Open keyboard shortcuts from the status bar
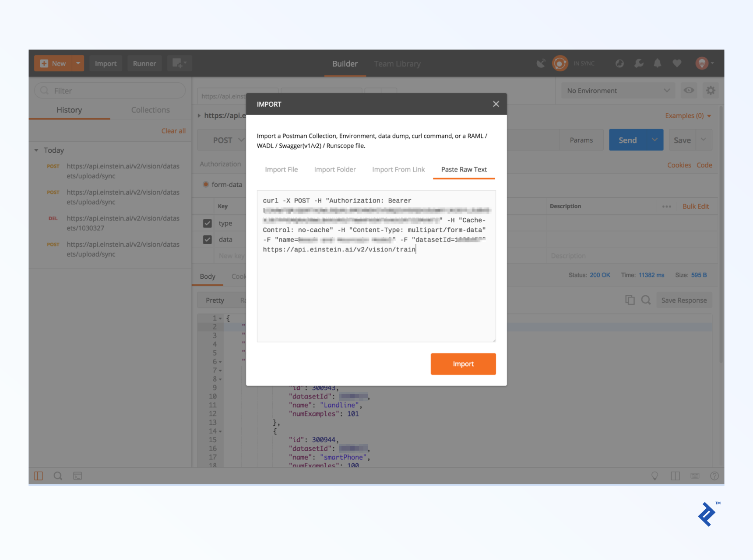Image resolution: width=753 pixels, height=560 pixels. pos(695,476)
